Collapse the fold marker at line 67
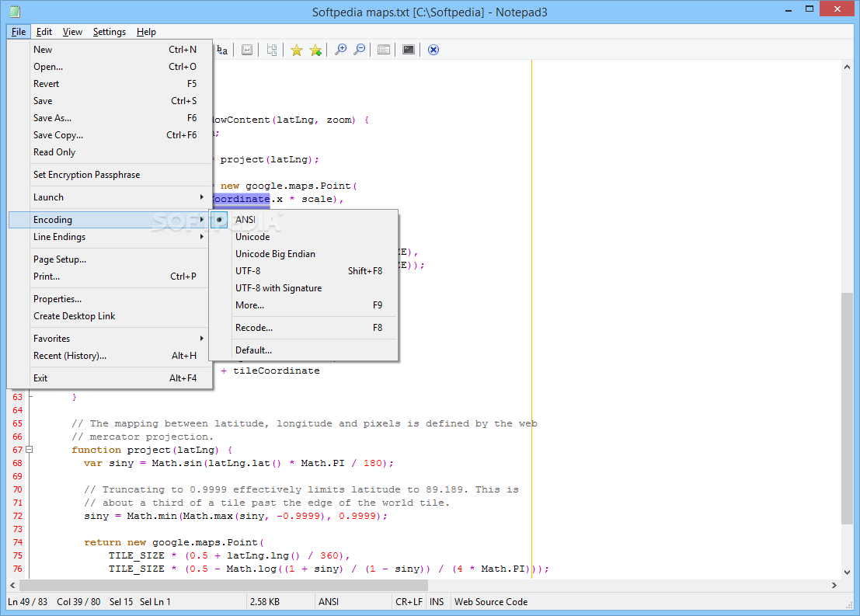Screen dimensions: 860x616 pos(30,450)
